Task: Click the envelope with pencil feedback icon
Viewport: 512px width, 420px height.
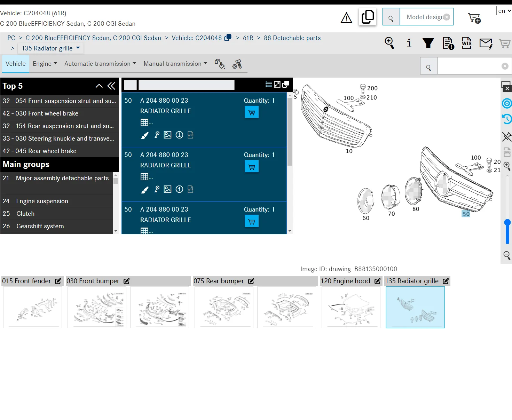Action: [x=486, y=43]
